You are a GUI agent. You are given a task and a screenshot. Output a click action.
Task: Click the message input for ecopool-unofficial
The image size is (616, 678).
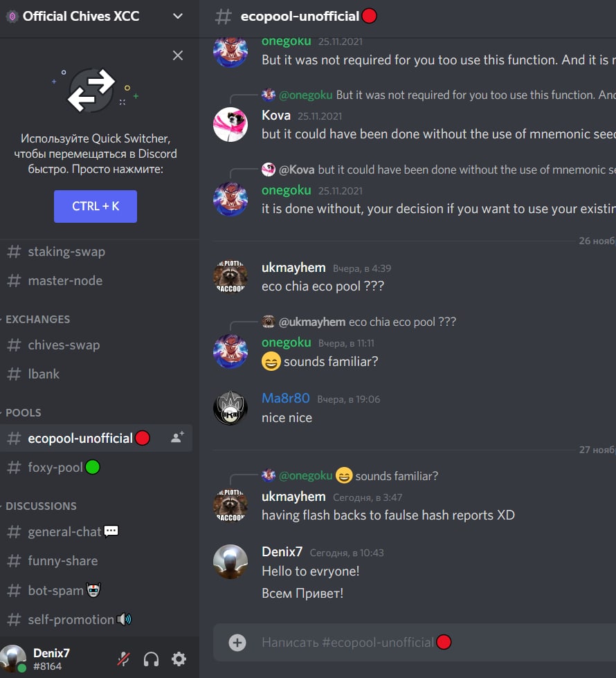click(x=415, y=643)
